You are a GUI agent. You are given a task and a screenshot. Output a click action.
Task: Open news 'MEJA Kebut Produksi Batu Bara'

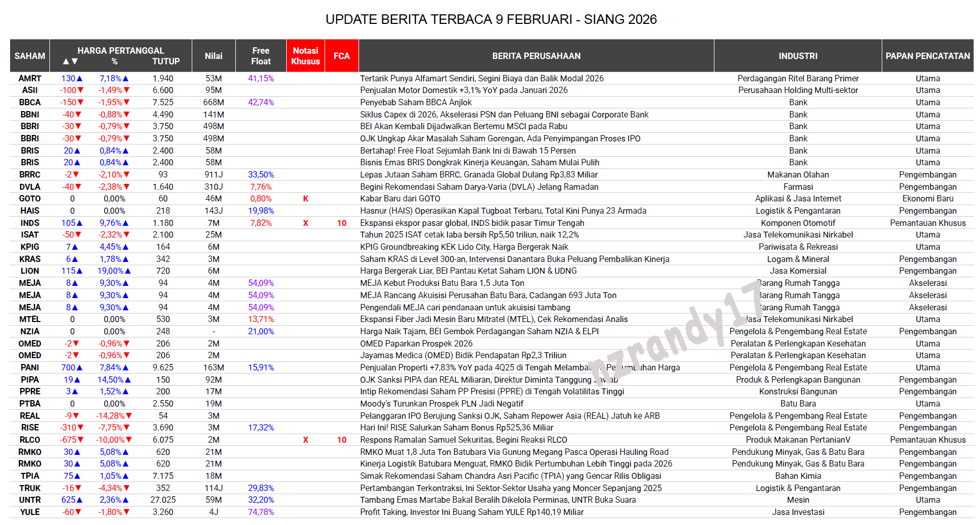click(x=442, y=283)
